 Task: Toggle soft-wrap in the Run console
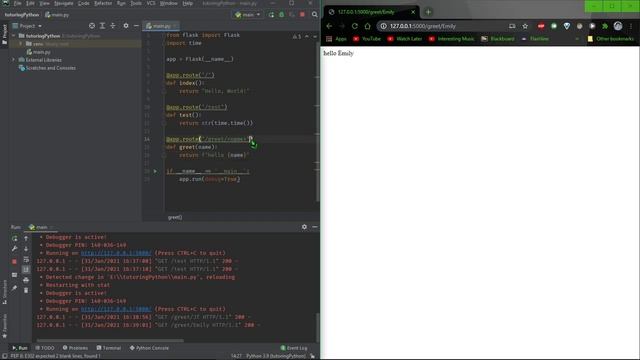tap(26, 259)
